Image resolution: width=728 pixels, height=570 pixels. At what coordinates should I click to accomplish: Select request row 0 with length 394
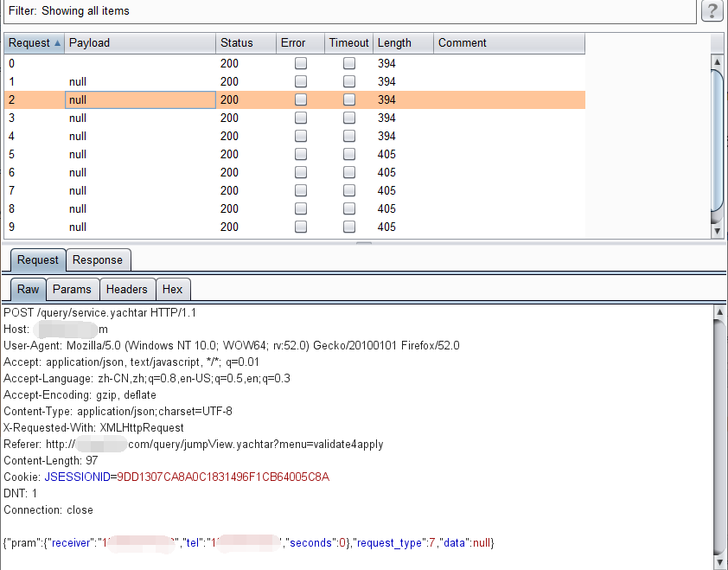pyautogui.click(x=294, y=63)
